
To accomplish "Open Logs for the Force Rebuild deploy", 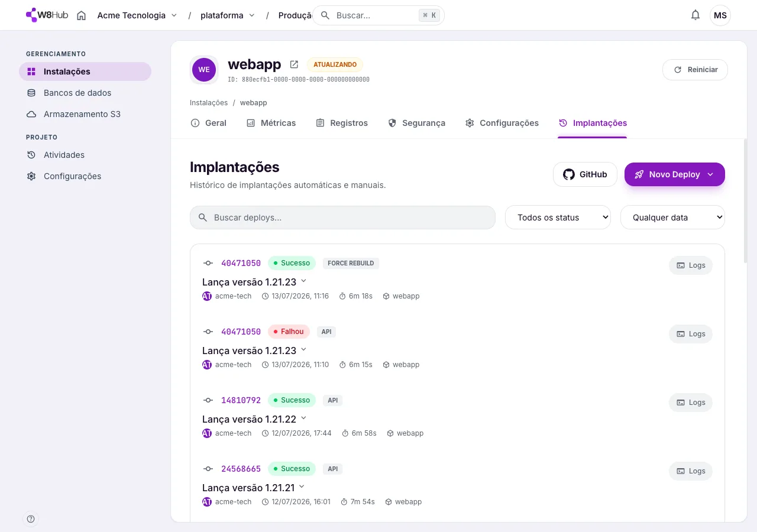I will (x=691, y=265).
